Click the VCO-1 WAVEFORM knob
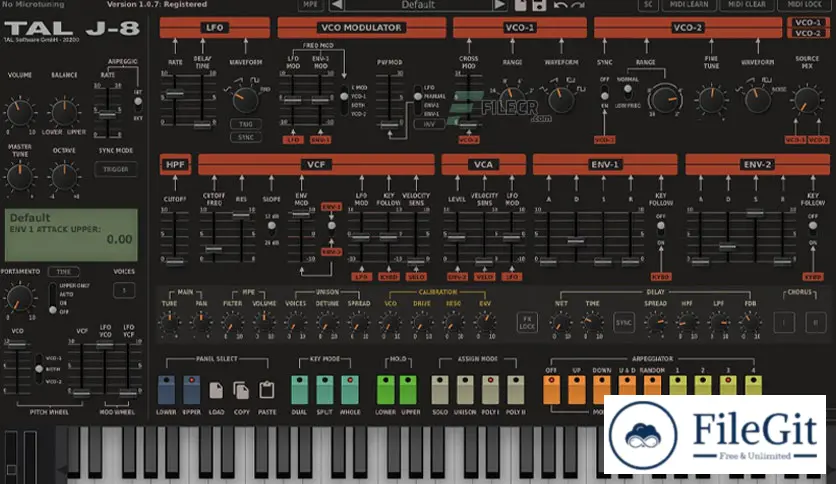The image size is (836, 484). [x=561, y=99]
